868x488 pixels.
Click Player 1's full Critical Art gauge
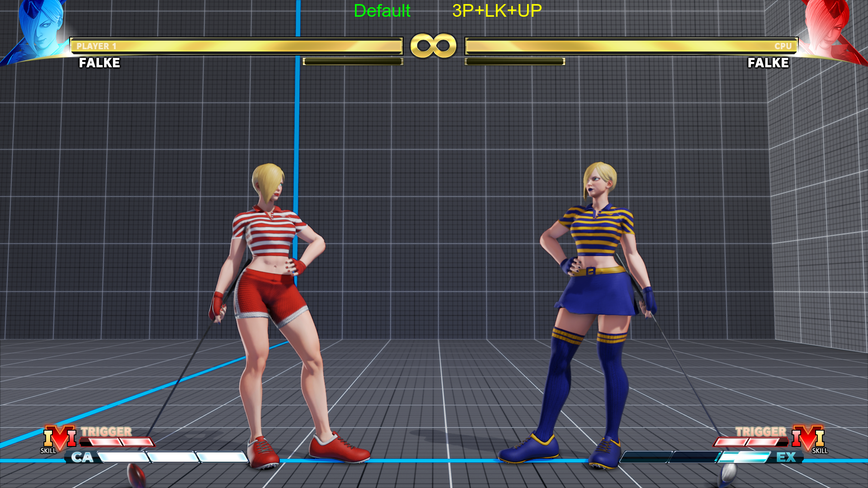point(173,457)
